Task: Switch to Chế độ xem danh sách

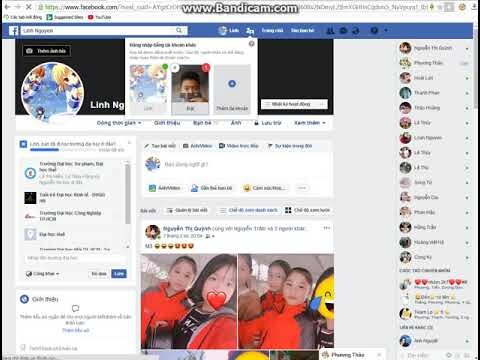Action: 249,210
